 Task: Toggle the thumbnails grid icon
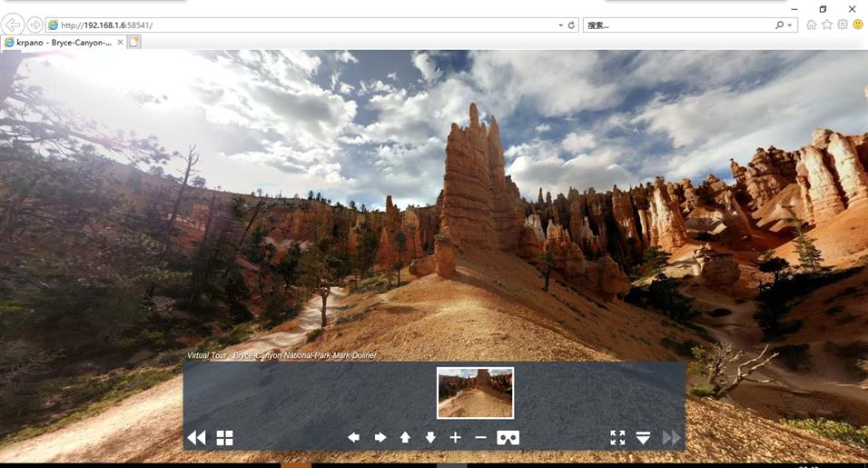pos(224,438)
